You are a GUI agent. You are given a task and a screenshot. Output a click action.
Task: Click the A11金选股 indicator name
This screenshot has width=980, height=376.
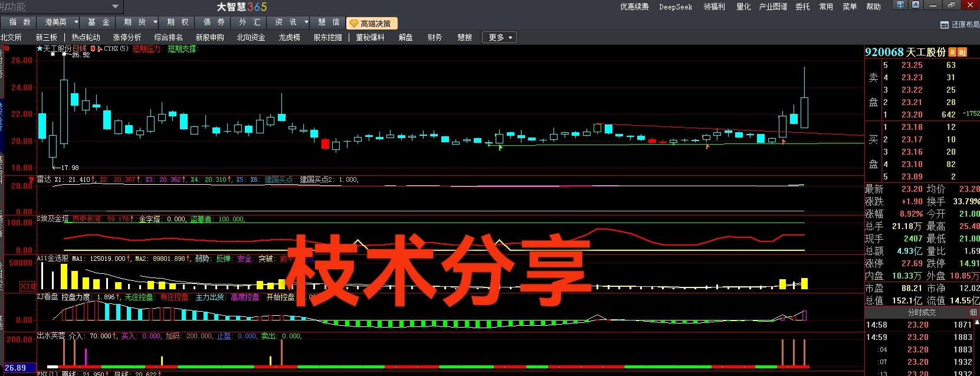click(x=53, y=259)
